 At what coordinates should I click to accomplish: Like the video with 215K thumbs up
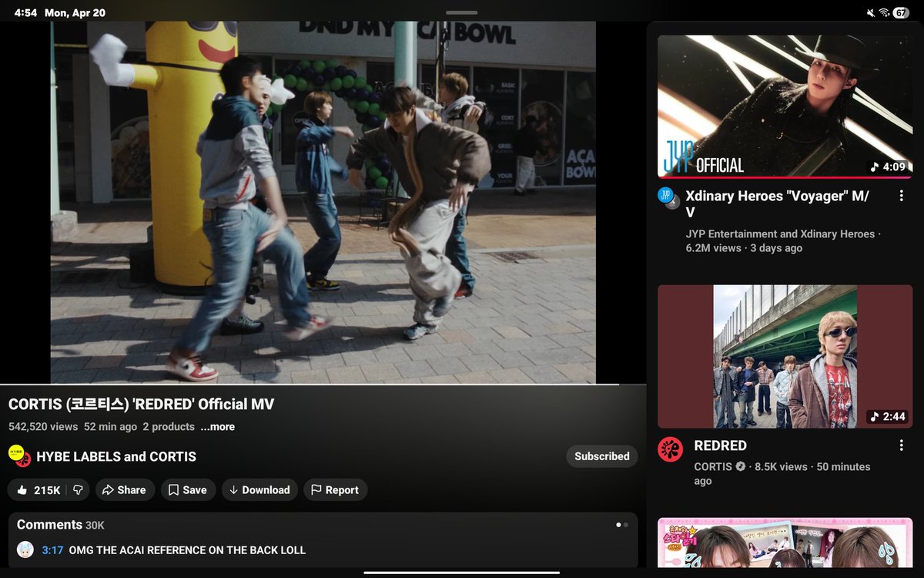(x=38, y=490)
